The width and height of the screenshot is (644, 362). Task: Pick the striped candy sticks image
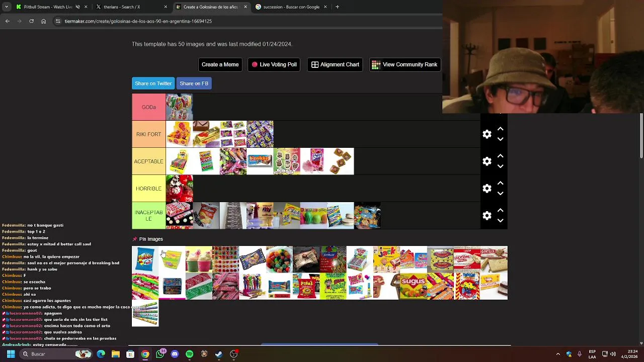click(x=145, y=313)
